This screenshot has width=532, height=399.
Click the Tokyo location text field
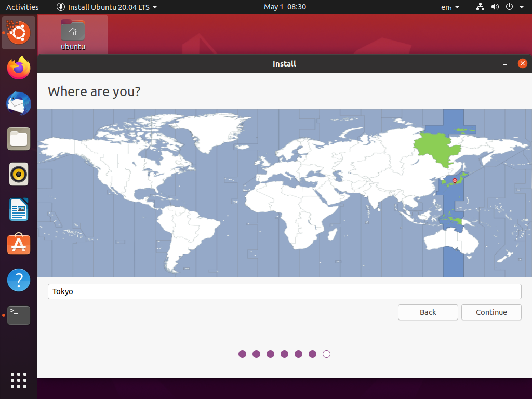[x=284, y=291]
